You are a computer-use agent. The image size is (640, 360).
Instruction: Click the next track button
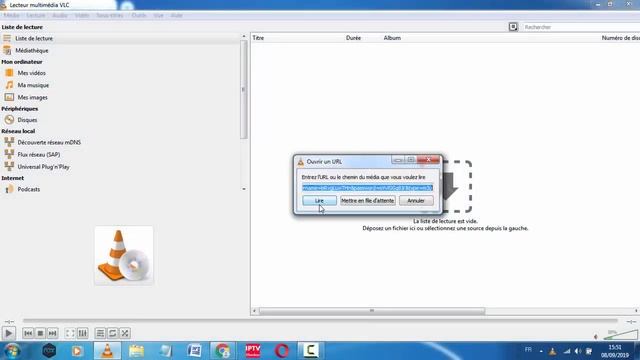53,333
